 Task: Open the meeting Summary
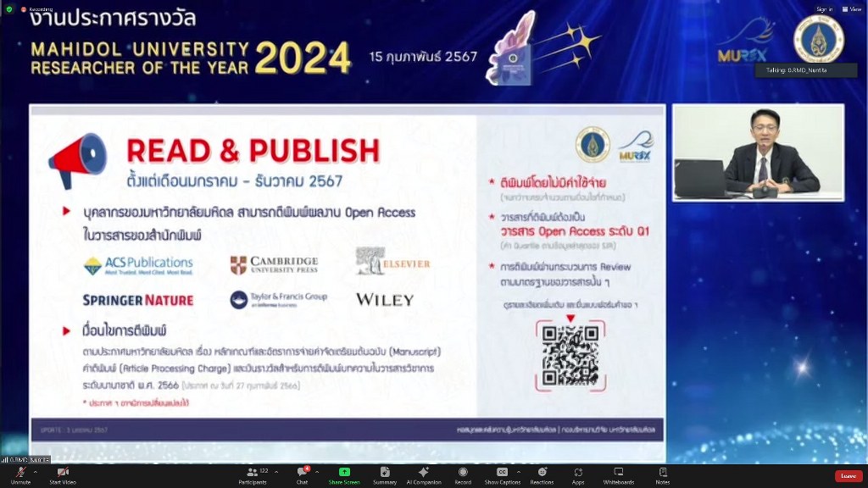(385, 474)
